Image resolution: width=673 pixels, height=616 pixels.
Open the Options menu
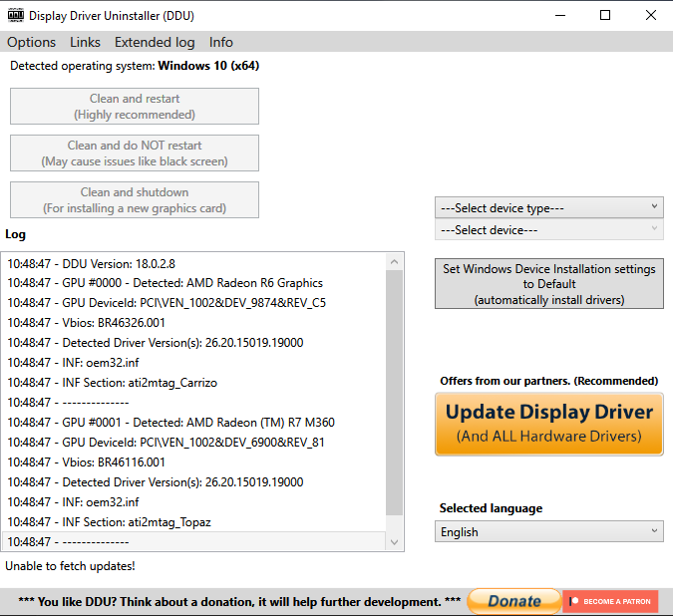[x=31, y=42]
